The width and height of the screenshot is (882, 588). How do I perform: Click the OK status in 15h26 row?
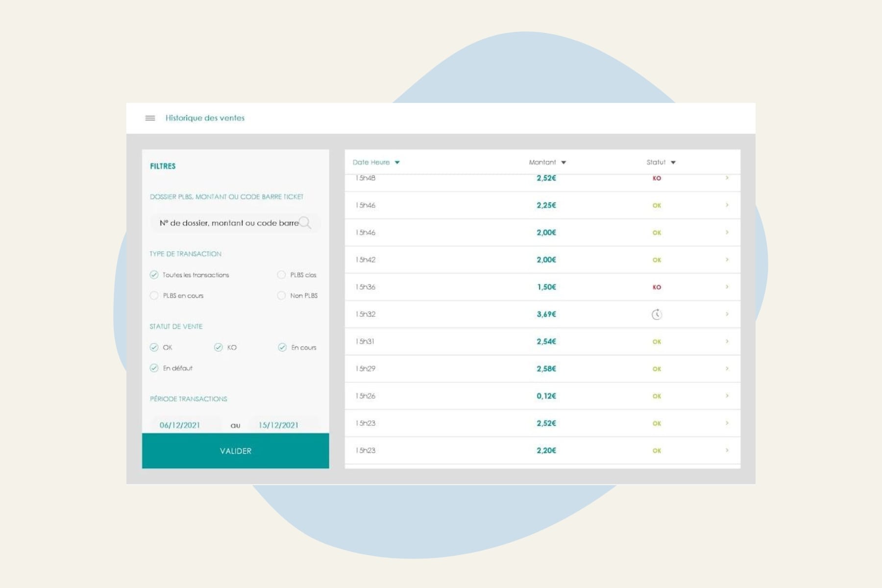[x=657, y=396]
